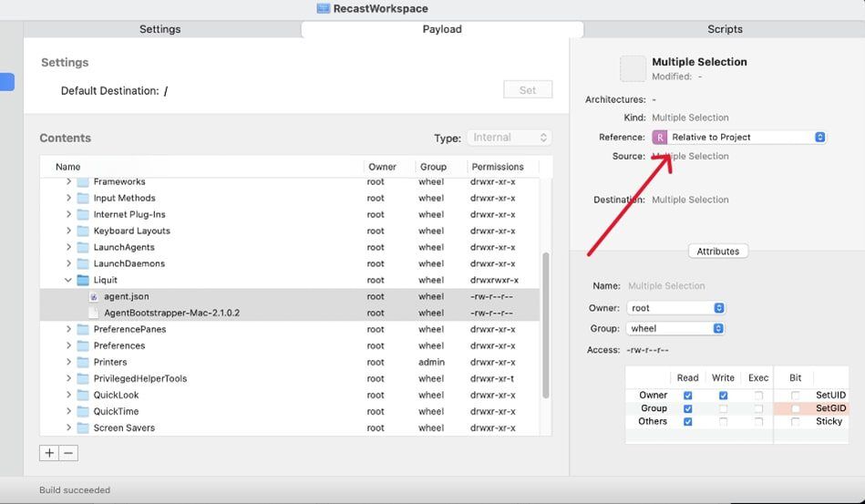Collapse the Liquit folder
Image resolution: width=865 pixels, height=504 pixels.
click(x=67, y=280)
